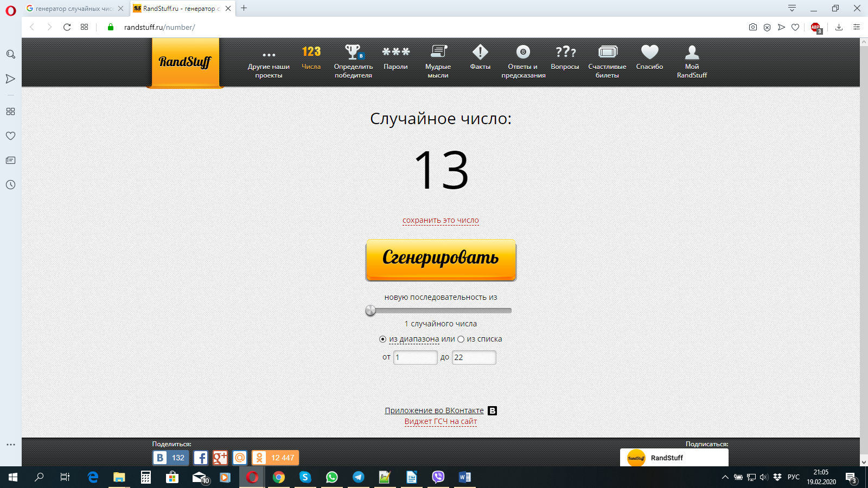The image size is (868, 488).
Task: Open Microsoft Word from the taskbar
Action: 465,477
